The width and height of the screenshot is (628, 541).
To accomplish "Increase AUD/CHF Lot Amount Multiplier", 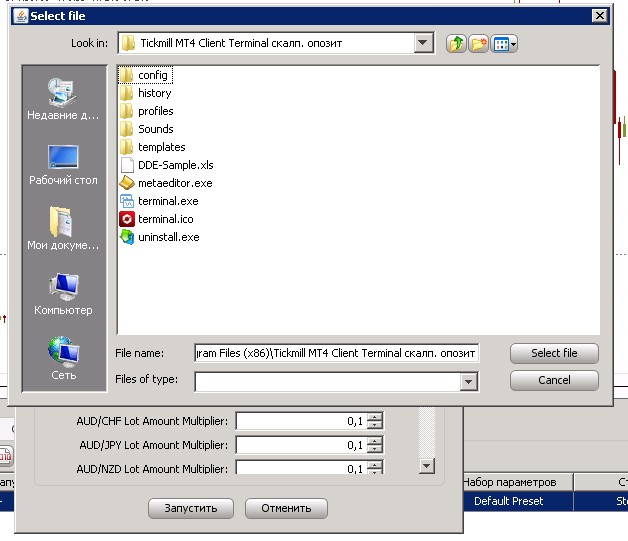I will (x=375, y=417).
